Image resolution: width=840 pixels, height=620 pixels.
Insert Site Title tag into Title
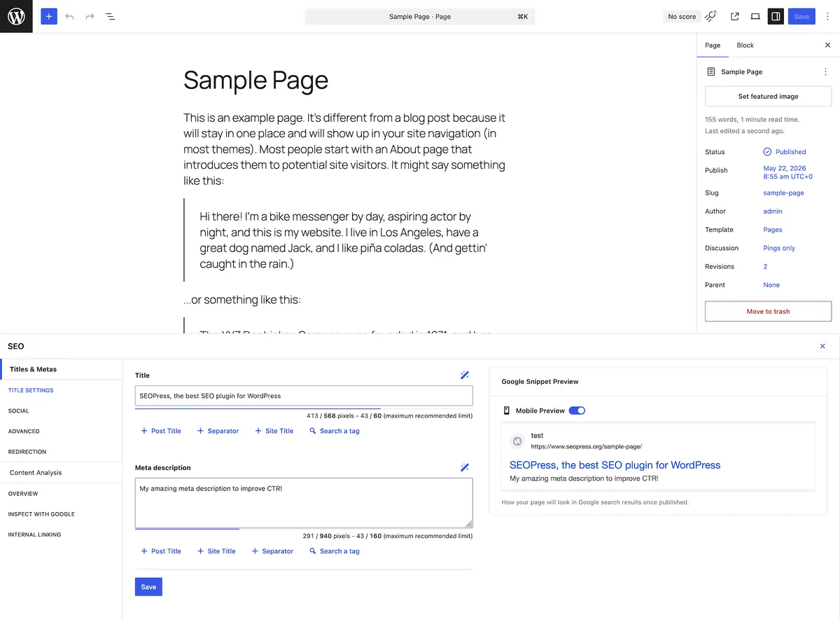click(x=274, y=431)
